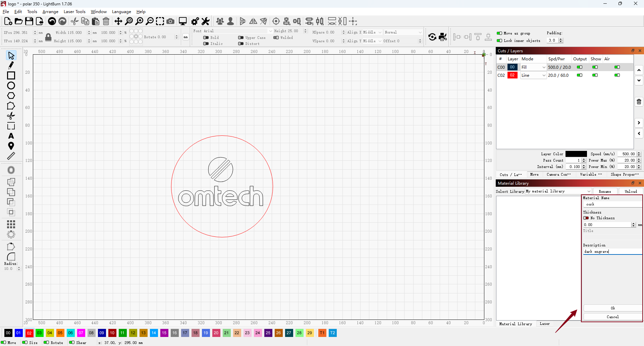Open the Select Library dropdown

tap(558, 191)
